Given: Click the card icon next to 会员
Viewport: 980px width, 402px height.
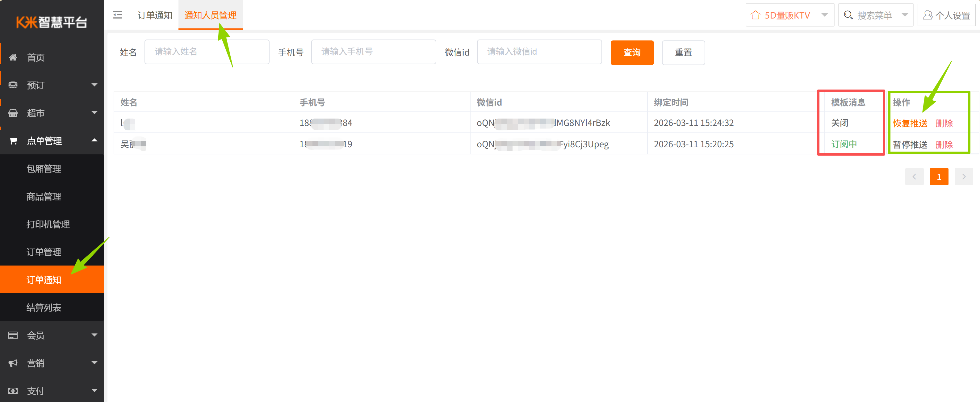Looking at the screenshot, I should pyautogui.click(x=13, y=335).
